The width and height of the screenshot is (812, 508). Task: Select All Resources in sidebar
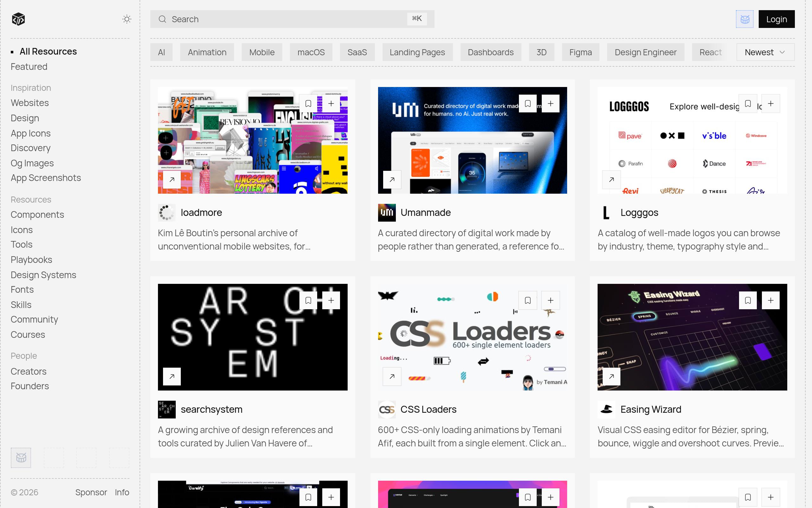click(48, 51)
